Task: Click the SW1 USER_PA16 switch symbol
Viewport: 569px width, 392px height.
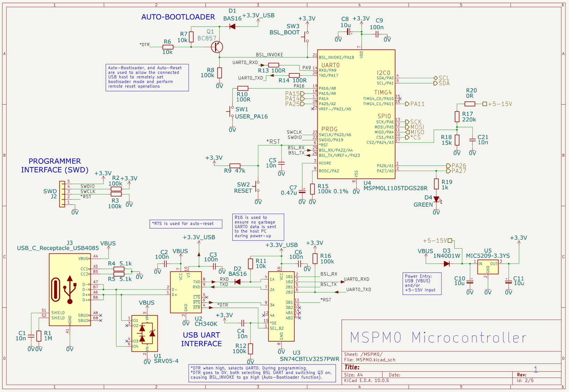Action: 231,112
